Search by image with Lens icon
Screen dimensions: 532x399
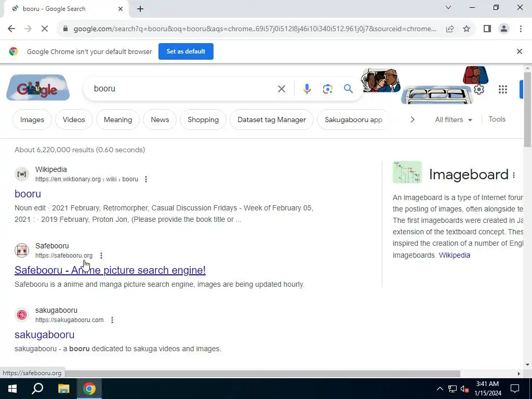click(x=327, y=89)
